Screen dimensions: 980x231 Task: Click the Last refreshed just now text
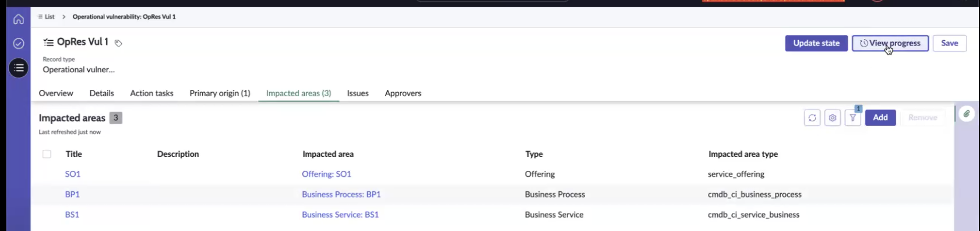pyautogui.click(x=70, y=132)
